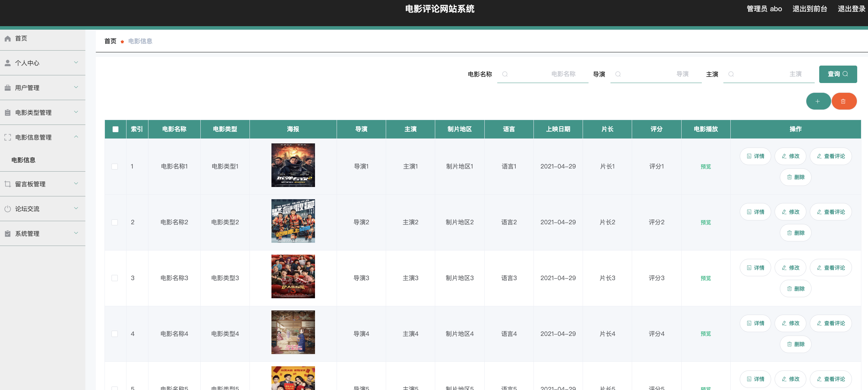Check the select-all checkbox in table header
The image size is (868, 390).
115,129
